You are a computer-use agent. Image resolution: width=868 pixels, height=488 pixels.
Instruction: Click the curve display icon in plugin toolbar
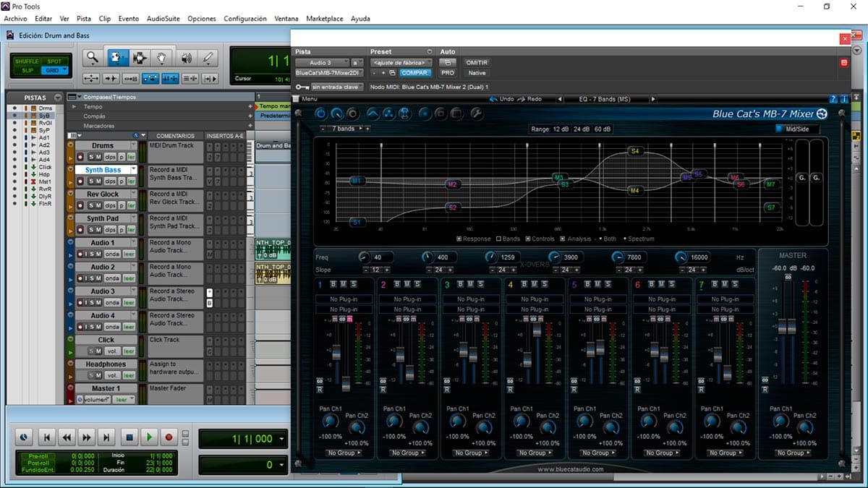373,114
